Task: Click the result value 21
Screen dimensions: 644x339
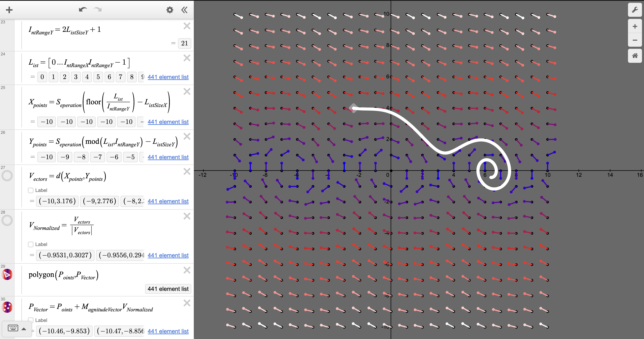Action: click(185, 43)
